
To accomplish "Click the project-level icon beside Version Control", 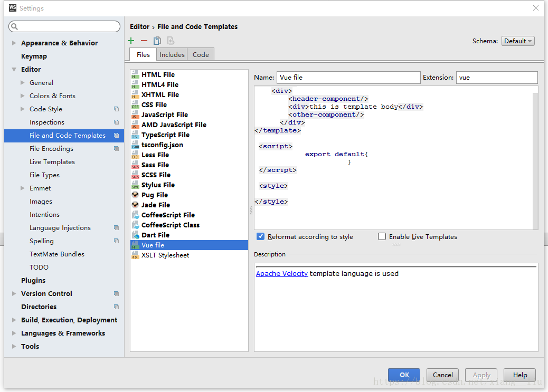I will [116, 293].
